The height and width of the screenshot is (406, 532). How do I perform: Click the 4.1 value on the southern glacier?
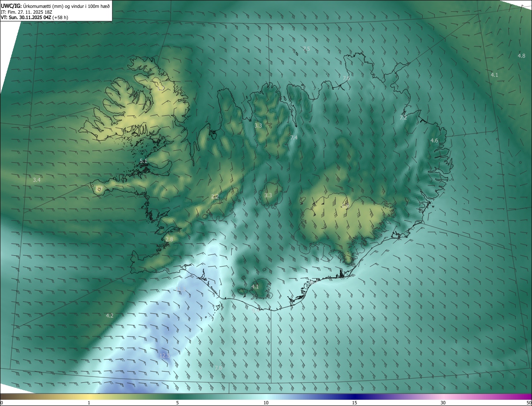[255, 286]
